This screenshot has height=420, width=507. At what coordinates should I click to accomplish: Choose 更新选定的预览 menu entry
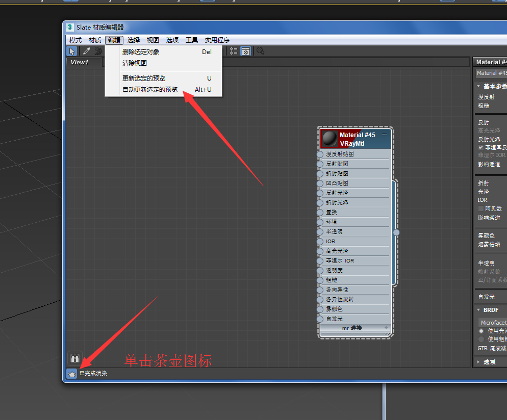[164, 78]
